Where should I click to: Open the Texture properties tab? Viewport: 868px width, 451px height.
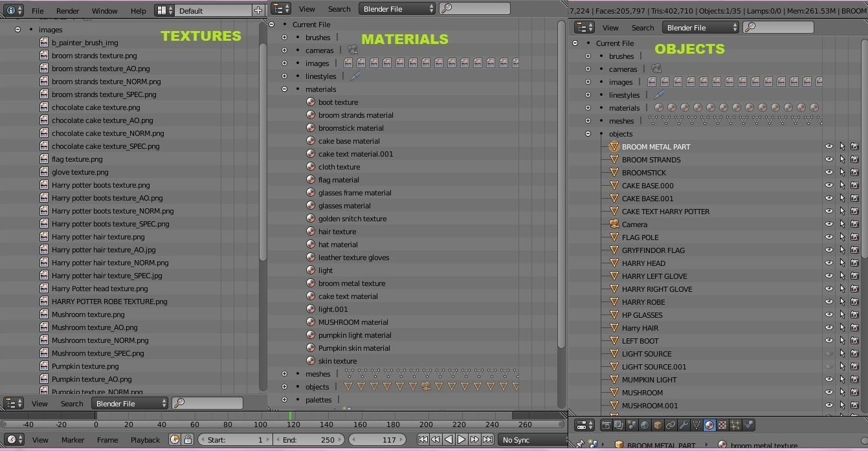click(x=722, y=425)
